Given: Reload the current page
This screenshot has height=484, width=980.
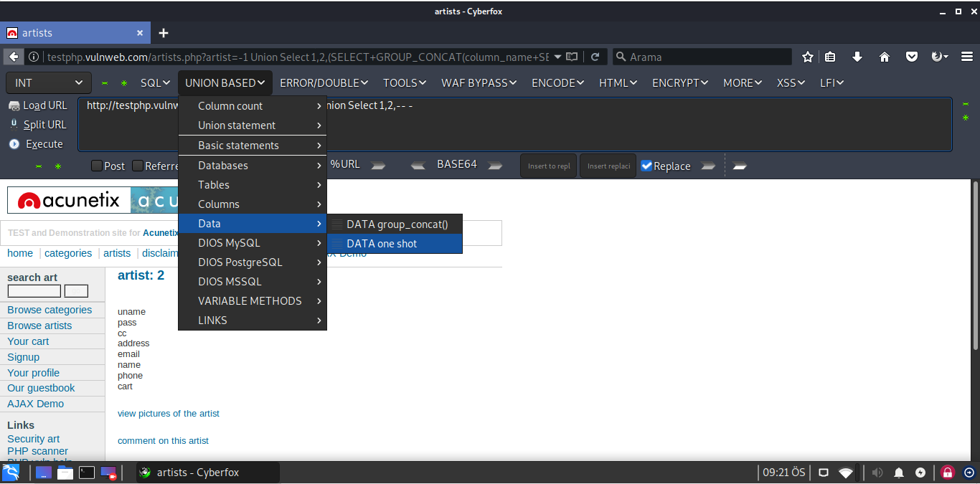Looking at the screenshot, I should [x=595, y=57].
